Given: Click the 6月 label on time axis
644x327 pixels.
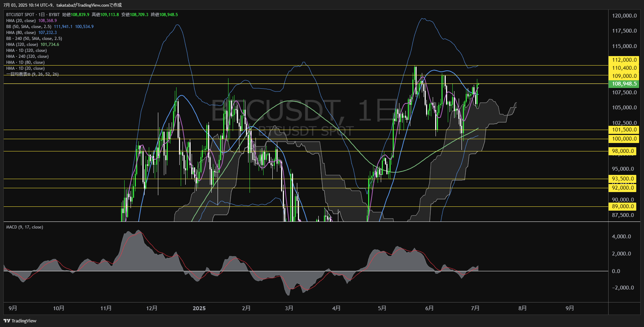Looking at the screenshot, I should [x=429, y=308].
